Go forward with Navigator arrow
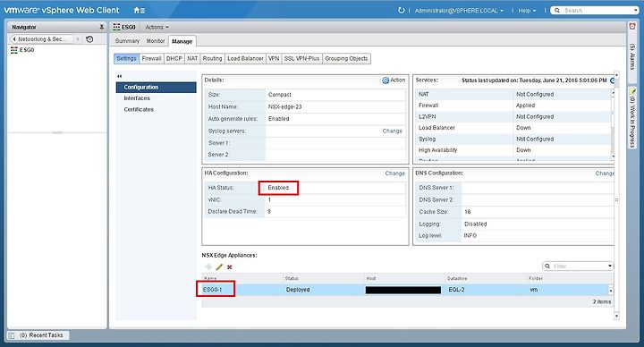Image resolution: width=644 pixels, height=347 pixels. click(x=77, y=39)
